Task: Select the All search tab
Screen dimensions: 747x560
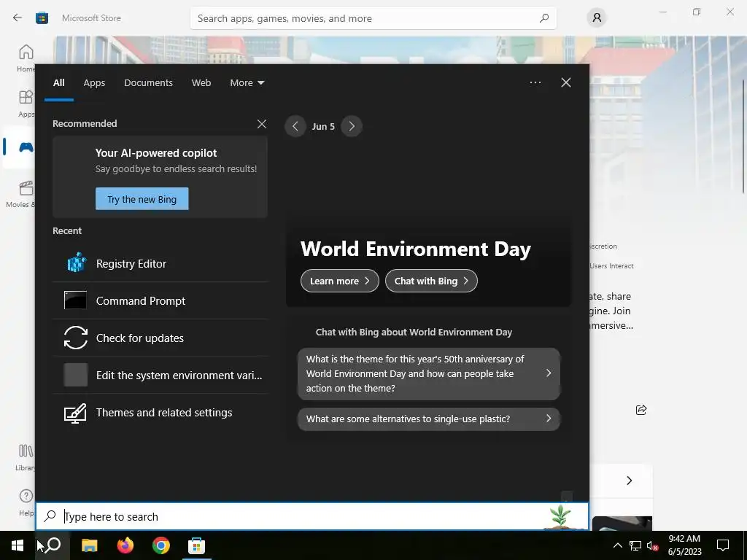Action: [x=58, y=83]
